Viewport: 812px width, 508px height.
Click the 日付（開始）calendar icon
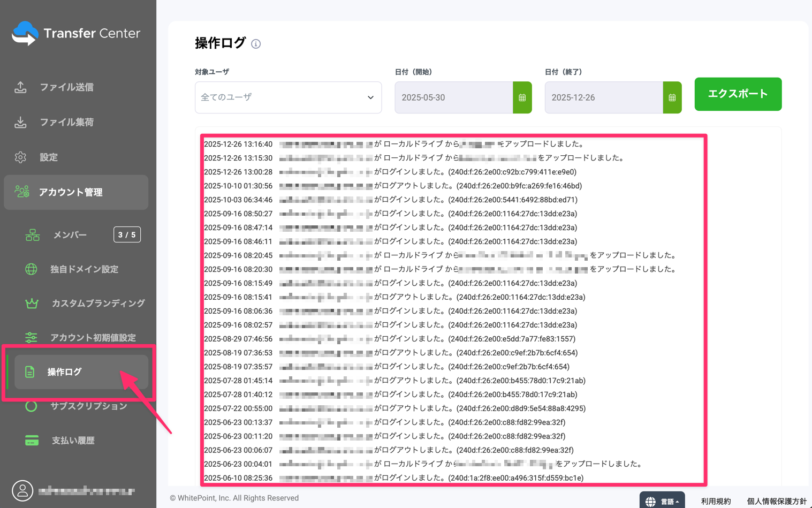522,97
